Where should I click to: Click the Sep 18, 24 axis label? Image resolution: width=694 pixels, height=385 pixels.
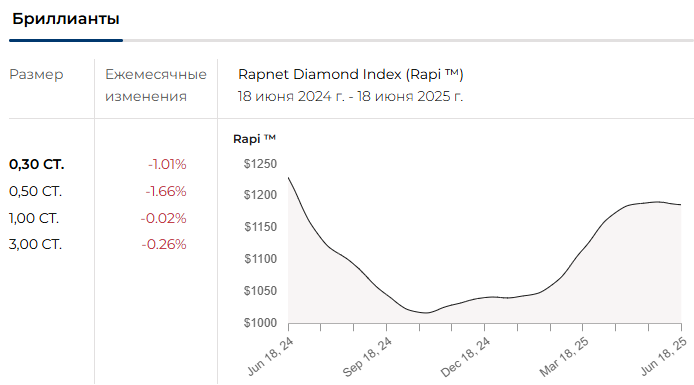point(367,357)
